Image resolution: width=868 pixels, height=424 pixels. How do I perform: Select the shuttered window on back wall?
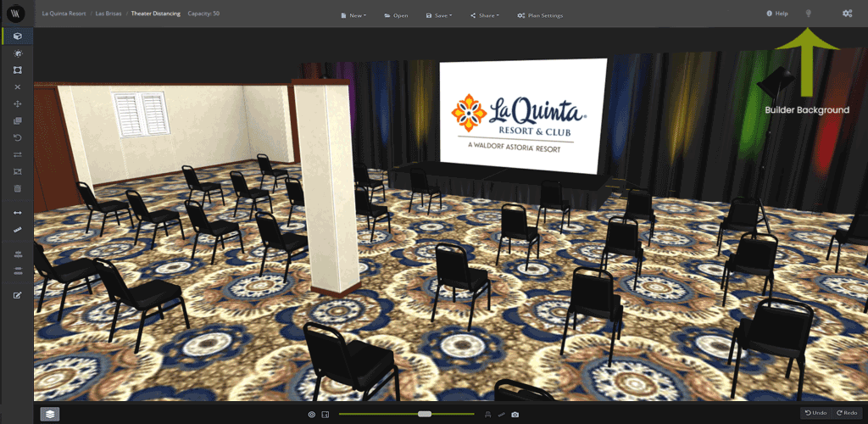[x=141, y=114]
